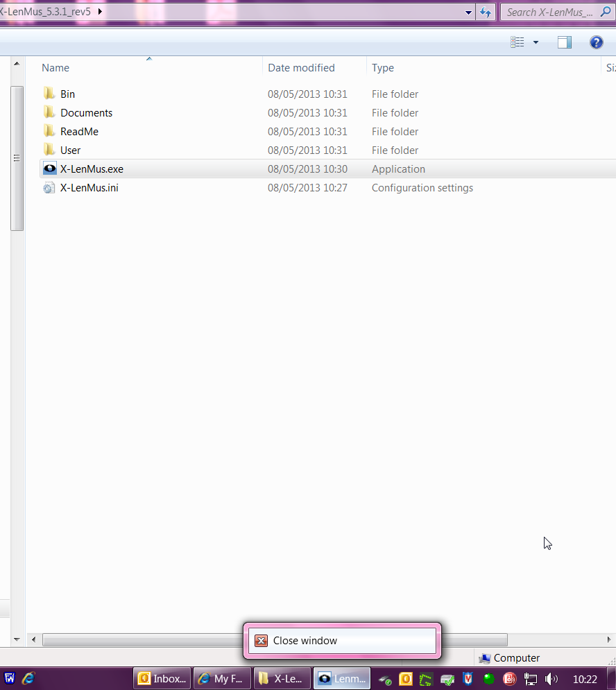The image size is (616, 690).
Task: Click the red X close icon in popup
Action: tap(261, 641)
